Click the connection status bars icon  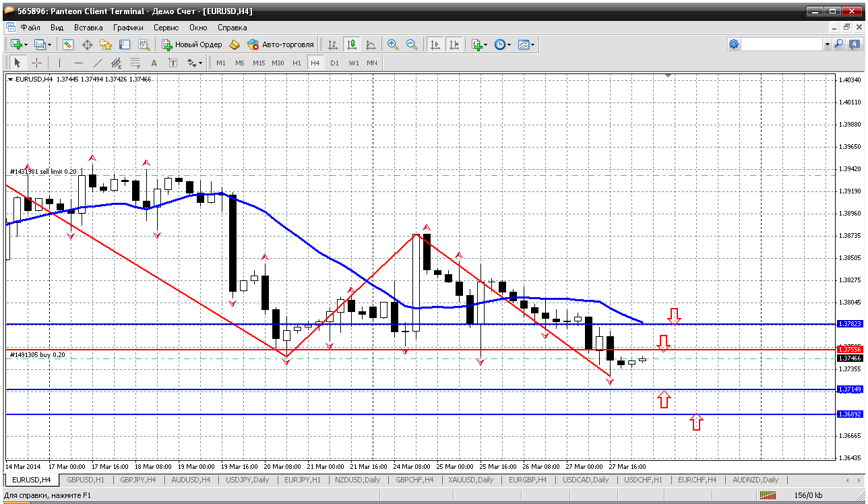[x=768, y=495]
